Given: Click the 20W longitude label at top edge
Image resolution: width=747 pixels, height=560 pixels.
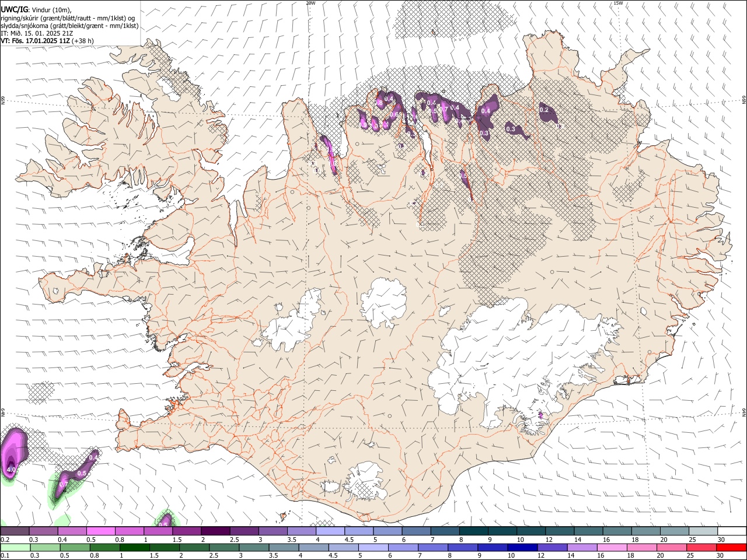Looking at the screenshot, I should [x=310, y=3].
